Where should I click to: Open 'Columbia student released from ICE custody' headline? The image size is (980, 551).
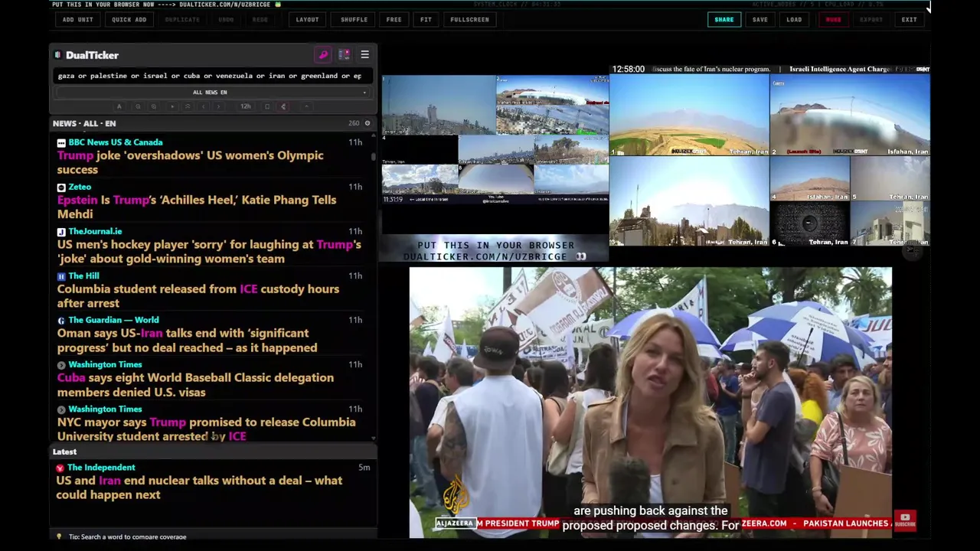198,295
